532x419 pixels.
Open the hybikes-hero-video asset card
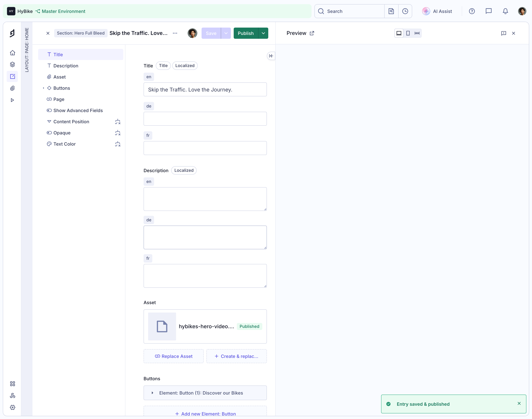coord(205,326)
